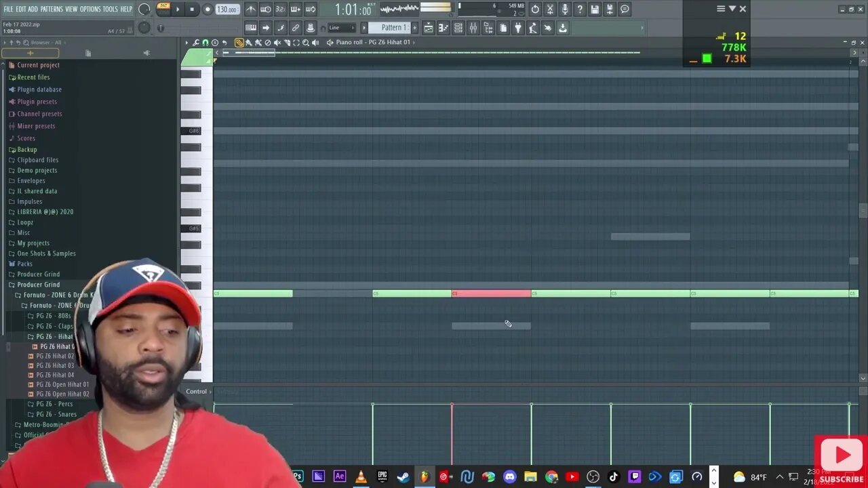Select the Draw pencil tool in piano roll

[x=239, y=42]
